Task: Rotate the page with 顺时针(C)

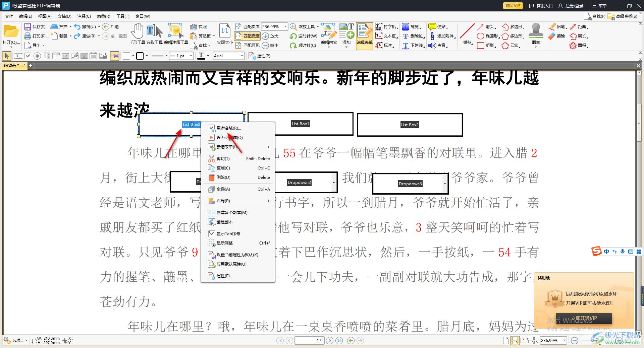Action: [303, 45]
